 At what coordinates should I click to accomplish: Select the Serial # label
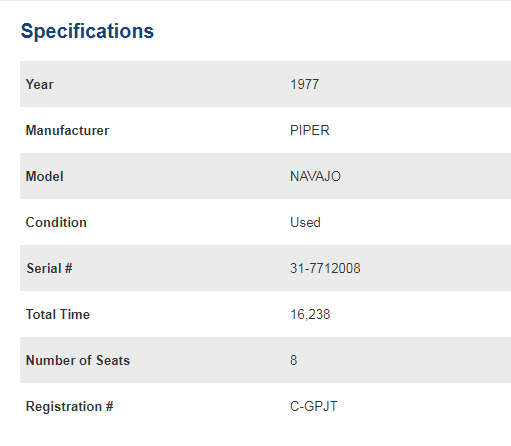tap(49, 268)
